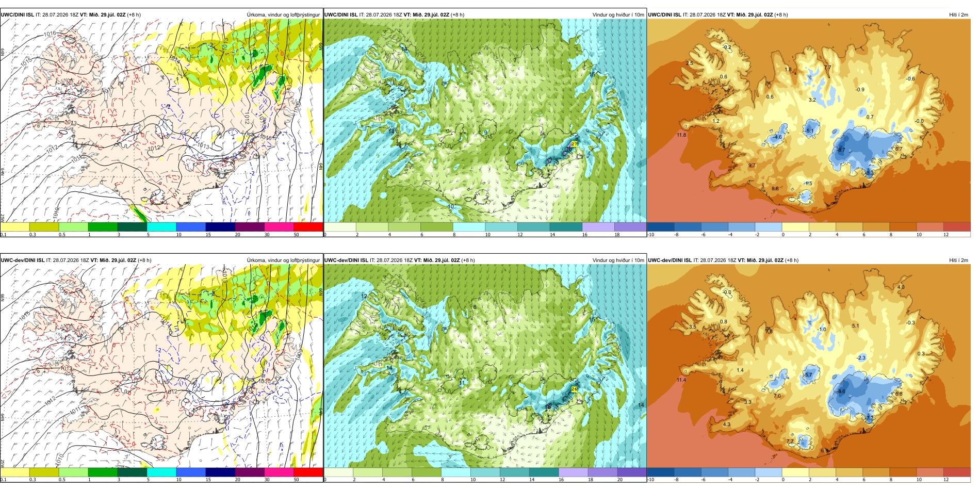This screenshot has width=980, height=490.
Task: Click 'Hiti í 2m' title on UWC-dev panel
Action: [x=958, y=260]
